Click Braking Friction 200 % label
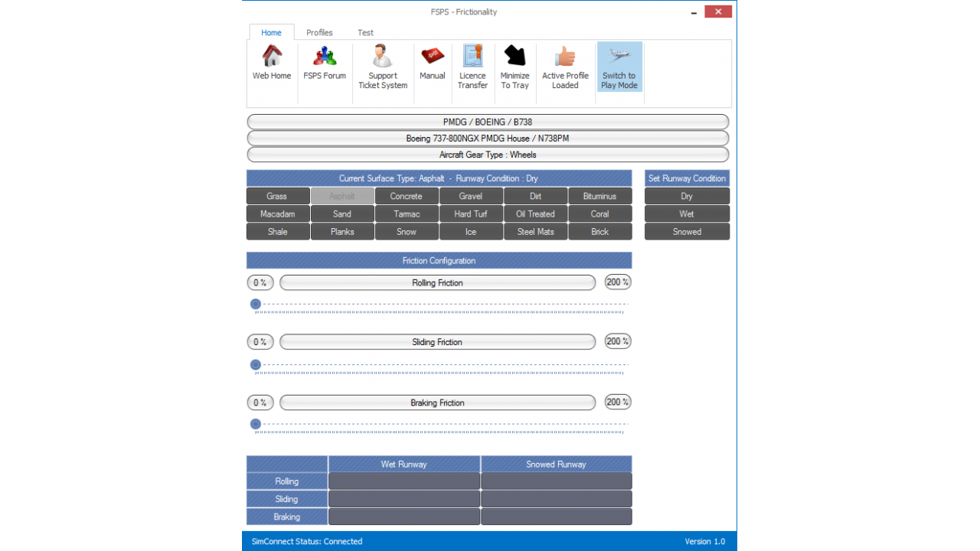 coord(618,402)
